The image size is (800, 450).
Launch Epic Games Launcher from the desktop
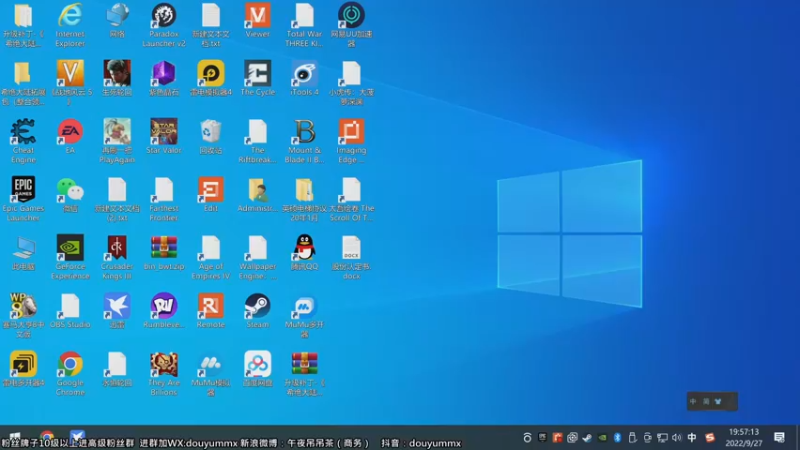pos(23,199)
